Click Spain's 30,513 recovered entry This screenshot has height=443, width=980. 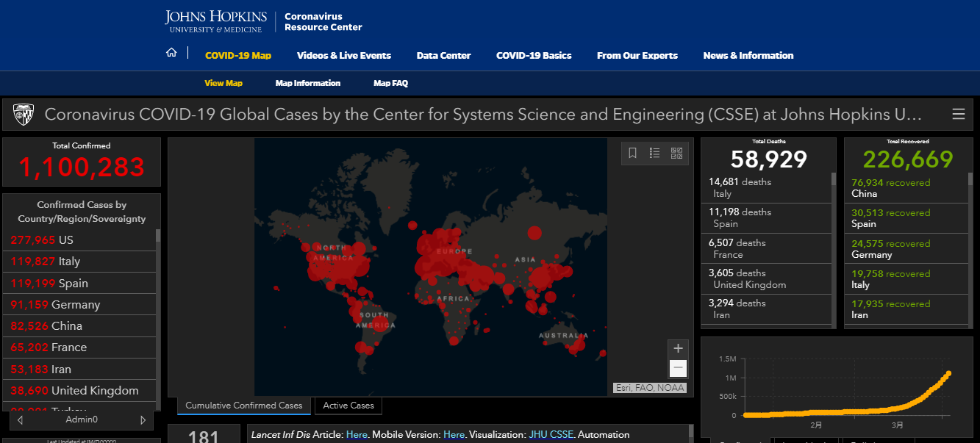point(906,218)
